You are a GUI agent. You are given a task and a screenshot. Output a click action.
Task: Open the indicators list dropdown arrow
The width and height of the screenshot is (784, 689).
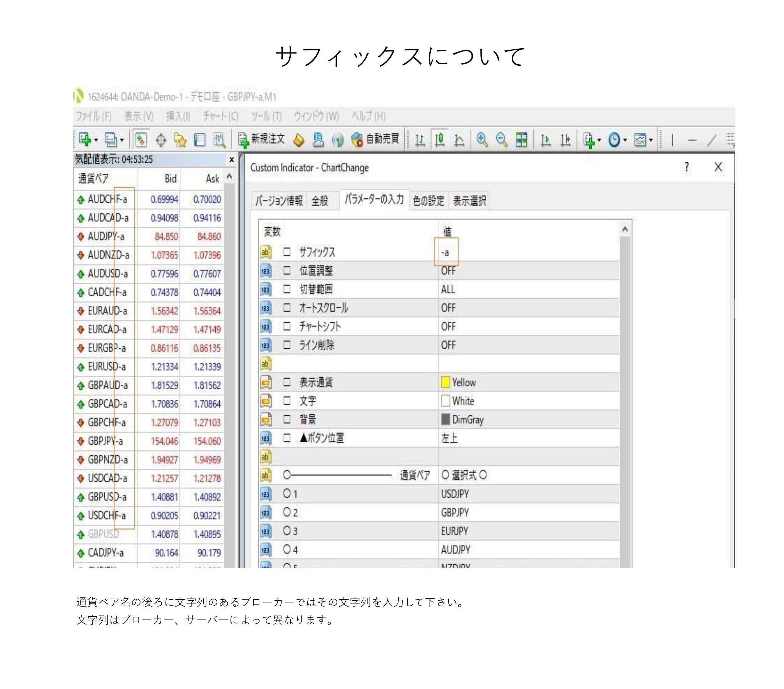point(599,140)
